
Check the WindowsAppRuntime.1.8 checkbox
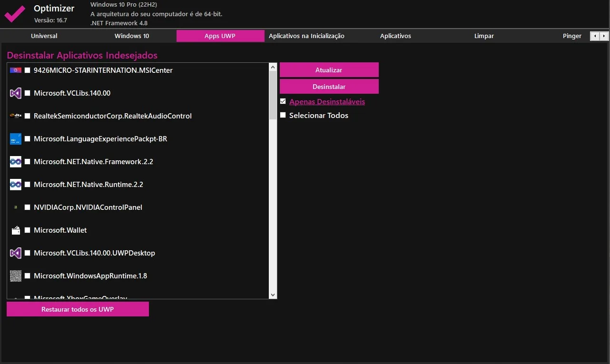[x=28, y=276]
